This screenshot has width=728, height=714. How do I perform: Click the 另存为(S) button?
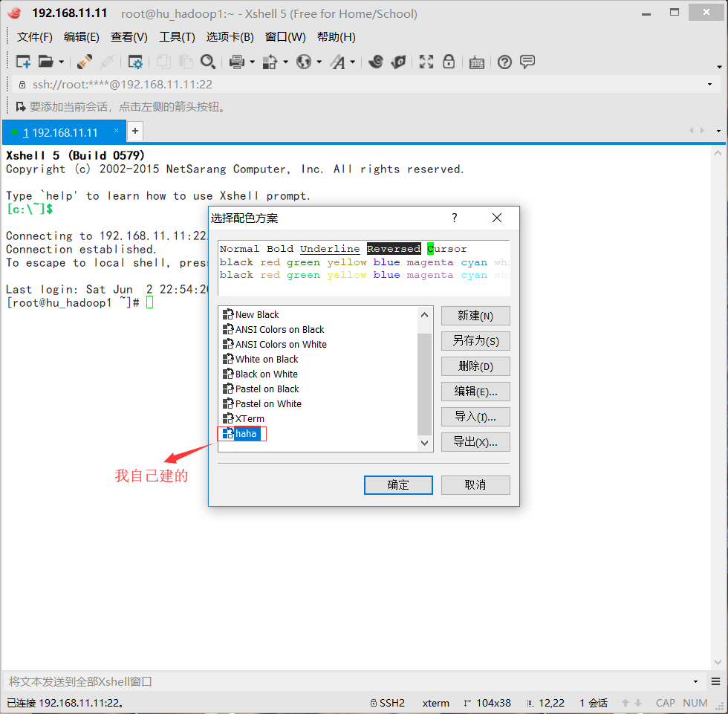point(475,341)
